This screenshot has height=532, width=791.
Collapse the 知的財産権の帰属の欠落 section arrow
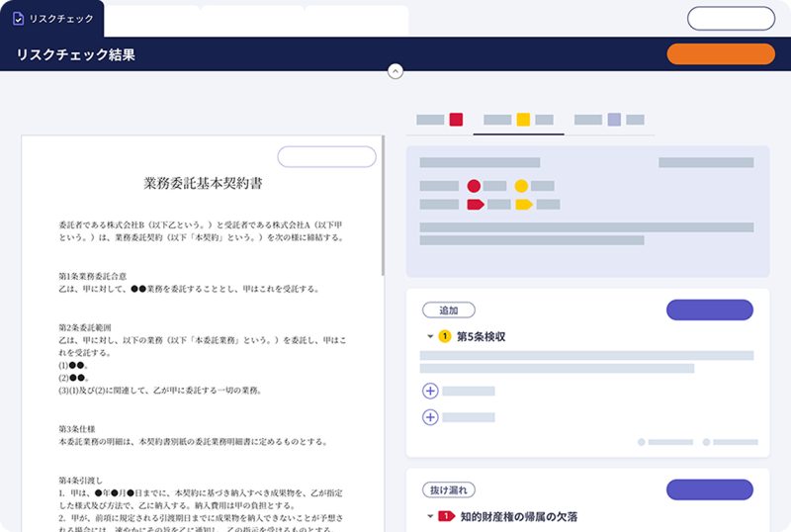click(x=430, y=516)
